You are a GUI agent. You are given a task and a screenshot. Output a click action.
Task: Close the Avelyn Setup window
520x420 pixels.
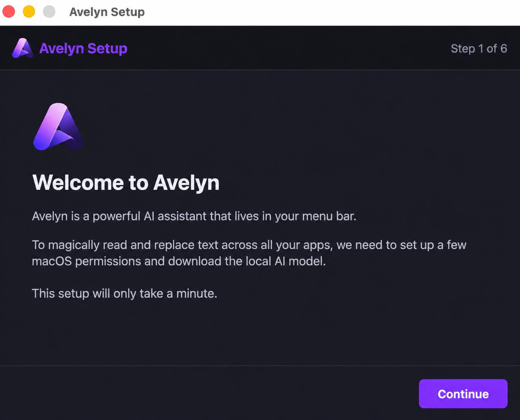[9, 12]
